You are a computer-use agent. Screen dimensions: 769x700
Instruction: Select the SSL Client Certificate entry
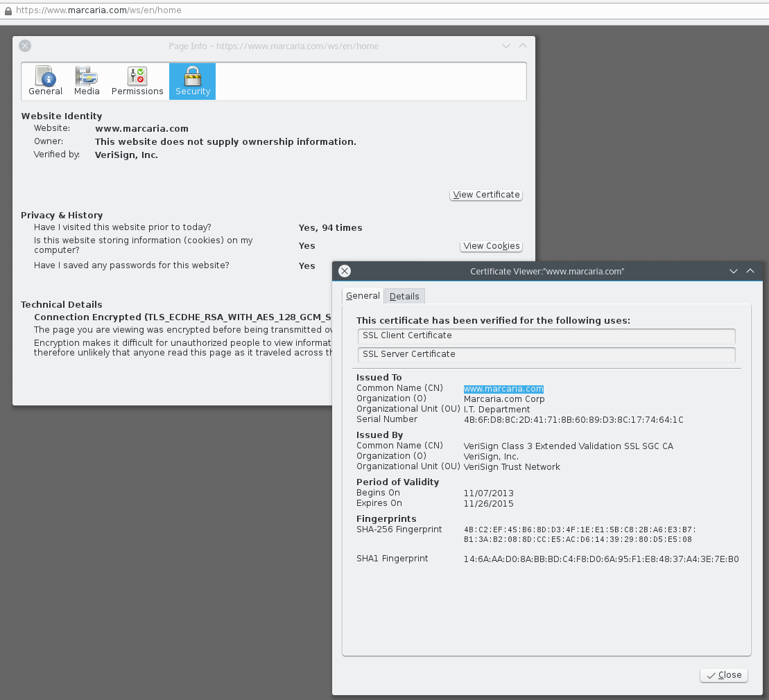tap(546, 335)
